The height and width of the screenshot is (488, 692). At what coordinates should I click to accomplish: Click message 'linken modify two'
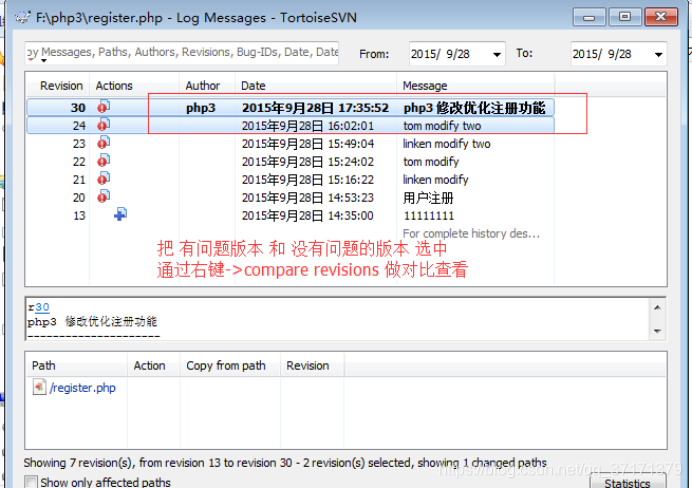click(x=446, y=144)
